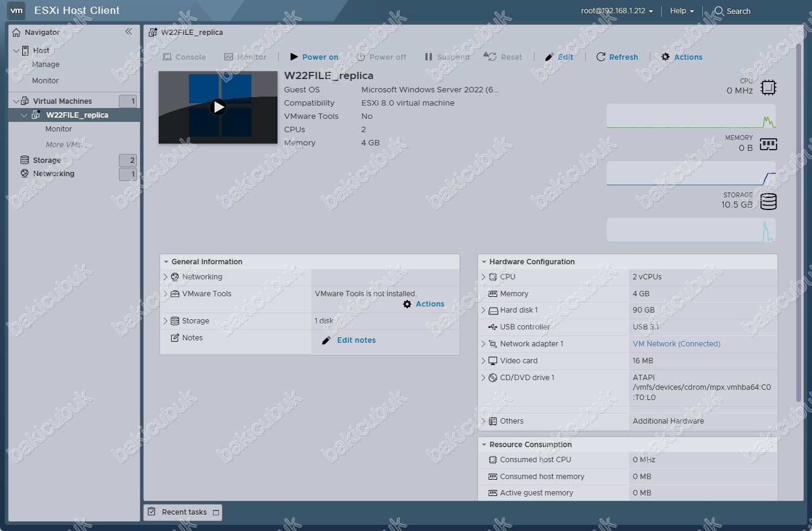Collapse the W22FILE_replica tree node
Image resolution: width=812 pixels, height=531 pixels.
pos(25,115)
